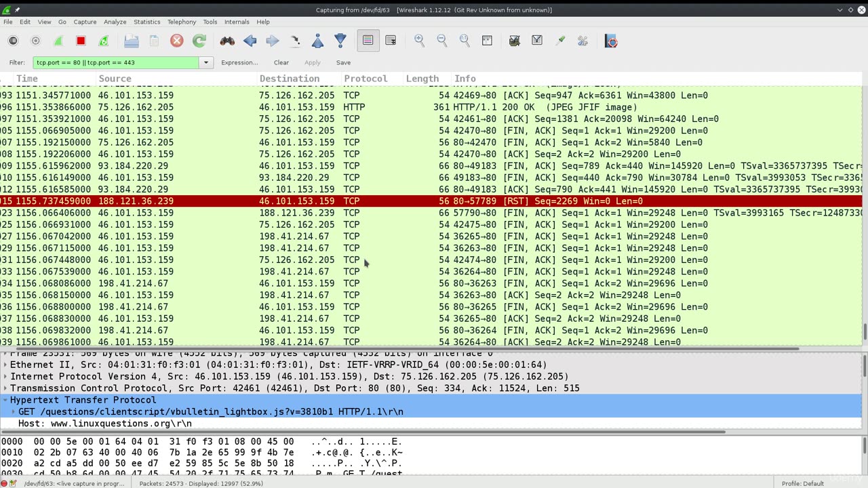This screenshot has width=868, height=488.
Task: Open the Edit menu
Action: 25,22
